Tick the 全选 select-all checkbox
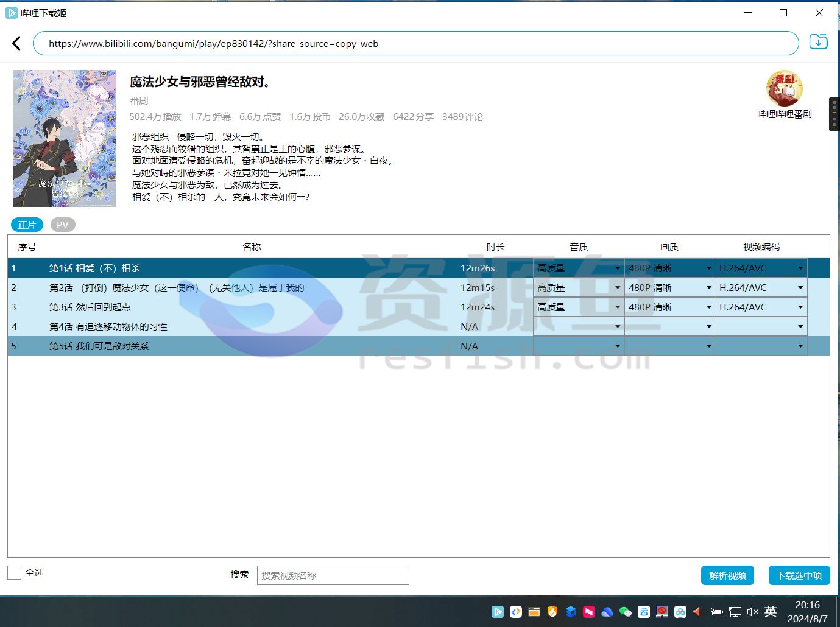 coord(14,572)
